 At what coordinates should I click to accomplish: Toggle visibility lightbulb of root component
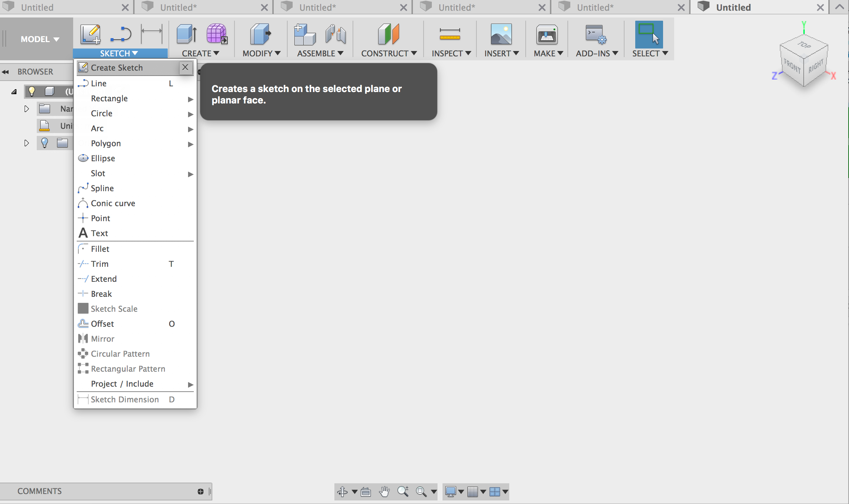(32, 91)
